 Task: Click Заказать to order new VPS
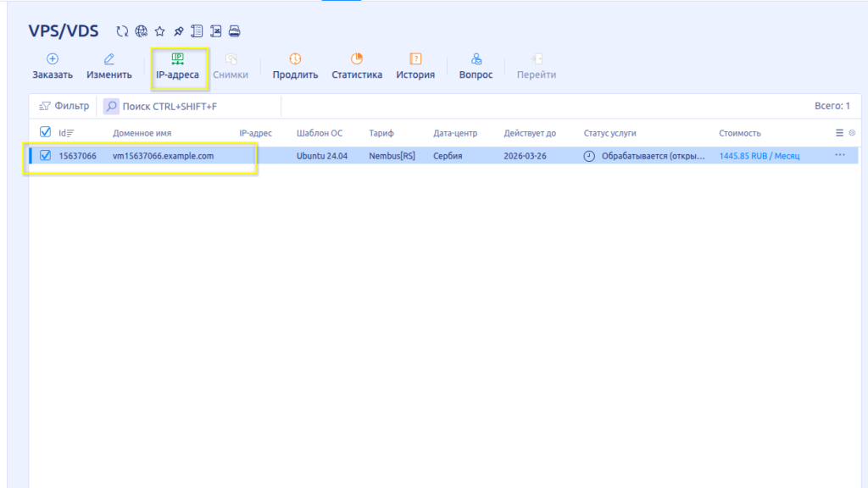(53, 67)
